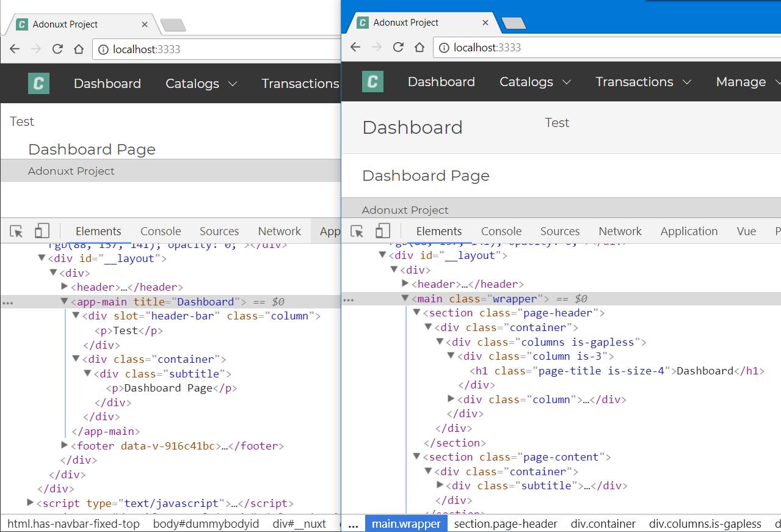
Task: Collapse div id __layout node in left DevTools
Action: [42, 258]
